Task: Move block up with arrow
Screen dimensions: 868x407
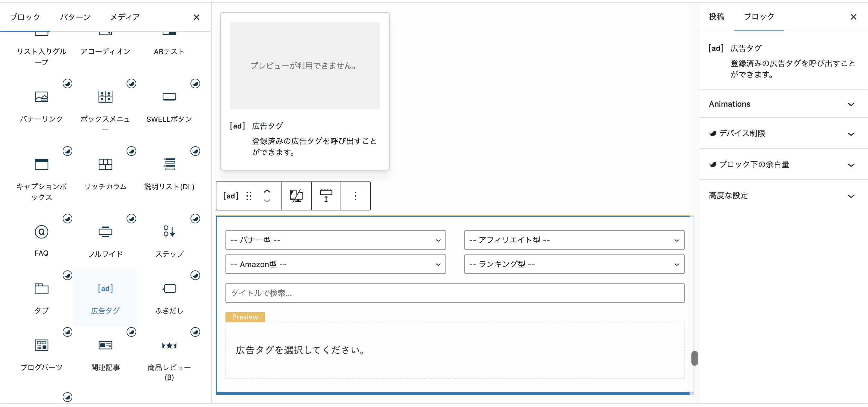Action: [x=267, y=191]
